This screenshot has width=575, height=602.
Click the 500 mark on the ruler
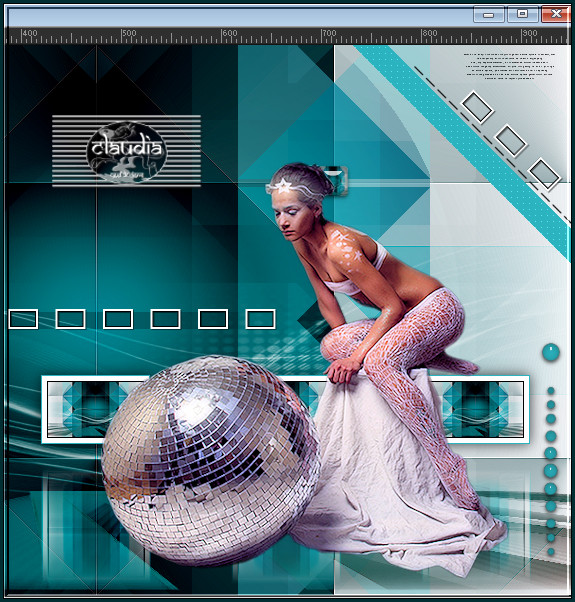(x=129, y=33)
